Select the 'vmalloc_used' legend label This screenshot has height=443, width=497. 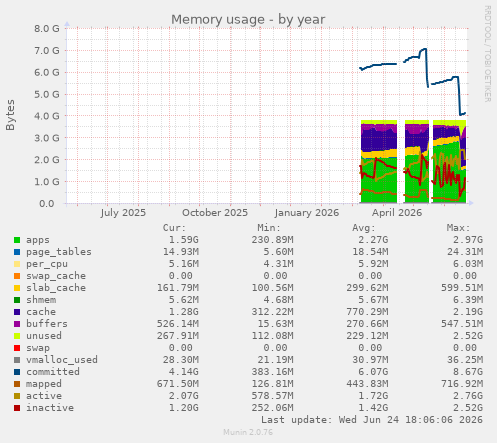point(62,360)
